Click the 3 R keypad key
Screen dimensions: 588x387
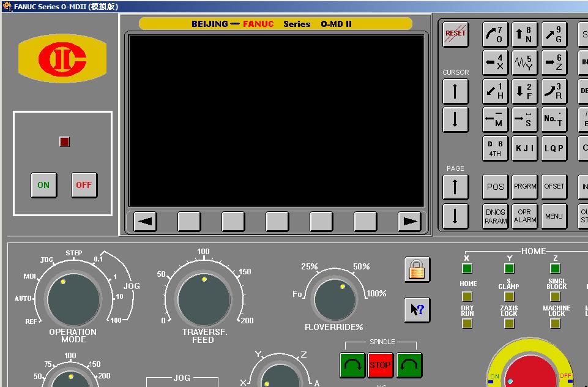pos(554,91)
